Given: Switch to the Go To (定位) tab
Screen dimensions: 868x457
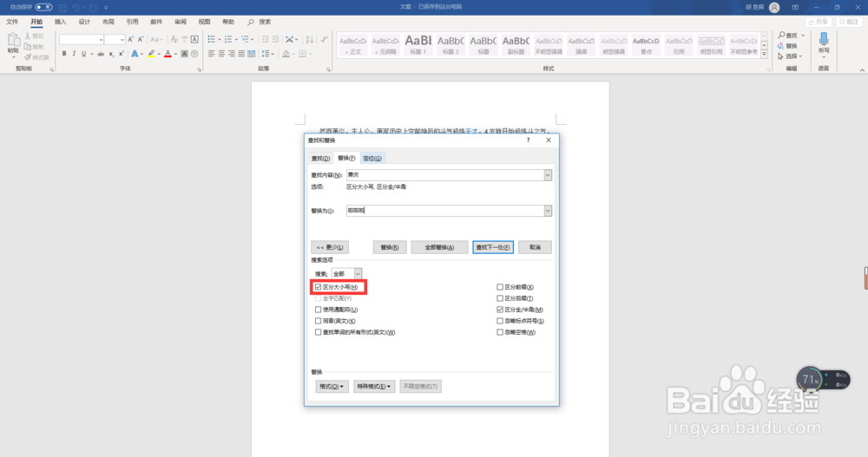Looking at the screenshot, I should (372, 158).
